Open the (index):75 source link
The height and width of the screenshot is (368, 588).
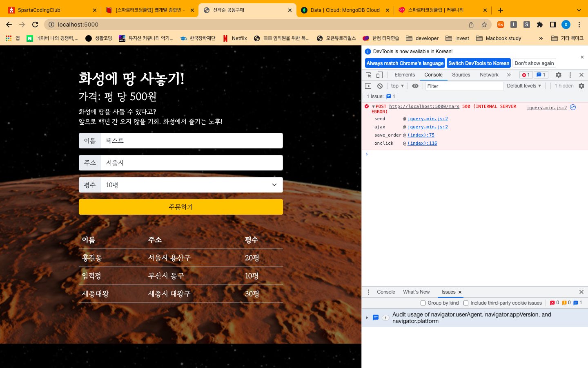(x=421, y=135)
